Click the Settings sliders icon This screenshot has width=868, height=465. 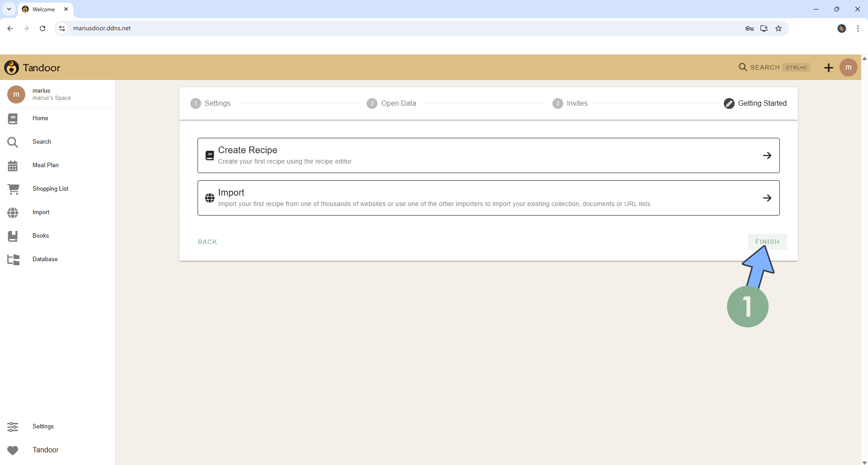pyautogui.click(x=13, y=427)
